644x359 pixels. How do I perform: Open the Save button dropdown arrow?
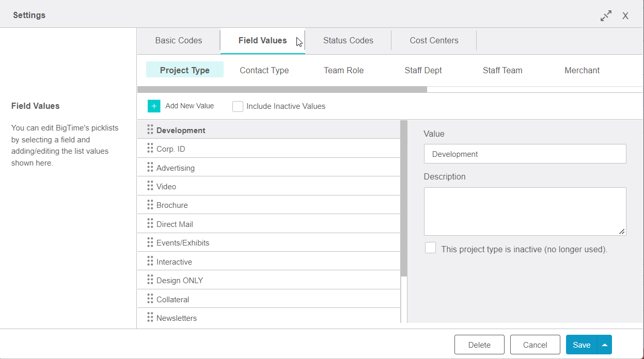coord(604,345)
